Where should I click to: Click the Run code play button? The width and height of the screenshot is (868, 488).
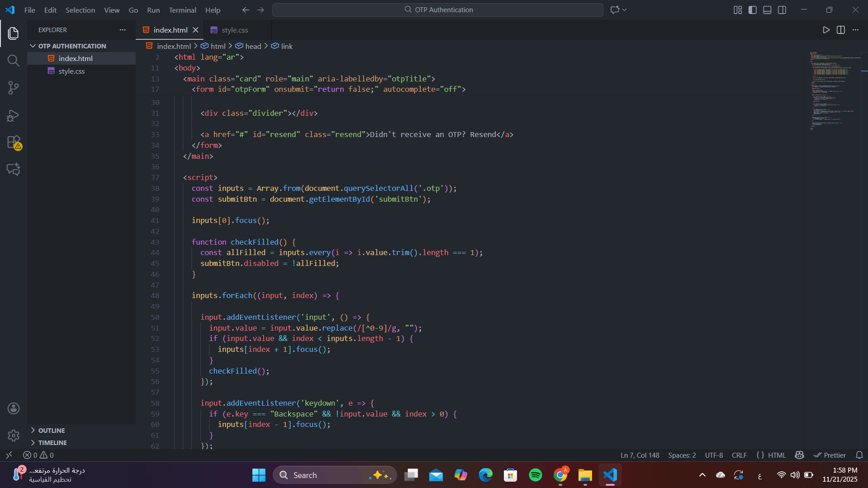826,30
